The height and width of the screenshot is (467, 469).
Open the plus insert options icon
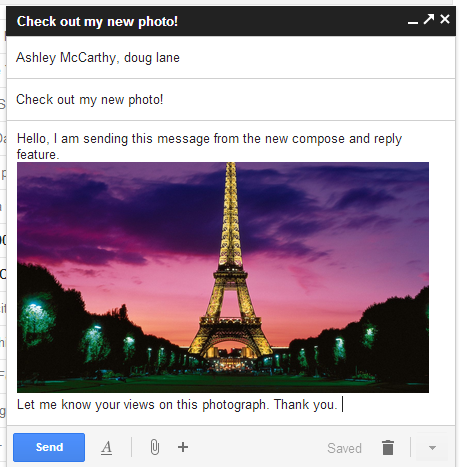point(183,447)
